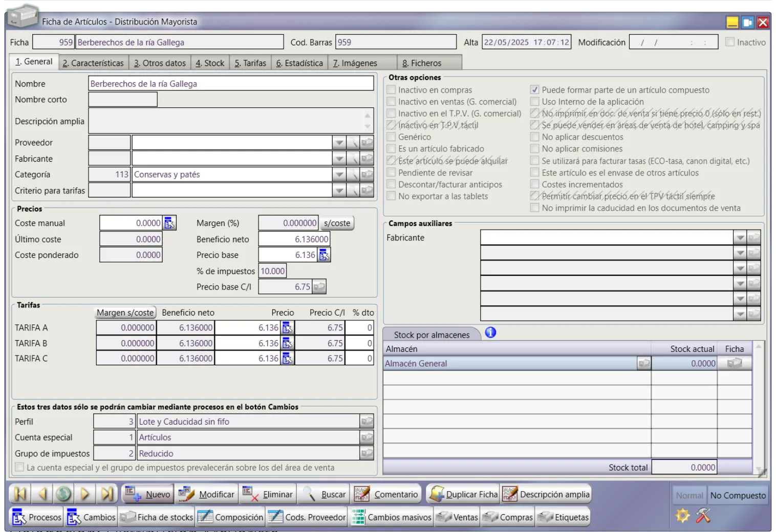Click the blue info icon beside Stock por almacenes
The width and height of the screenshot is (776, 532).
[490, 333]
